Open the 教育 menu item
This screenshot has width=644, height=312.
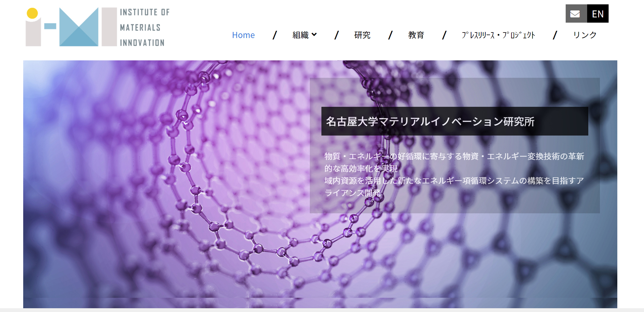click(x=416, y=35)
